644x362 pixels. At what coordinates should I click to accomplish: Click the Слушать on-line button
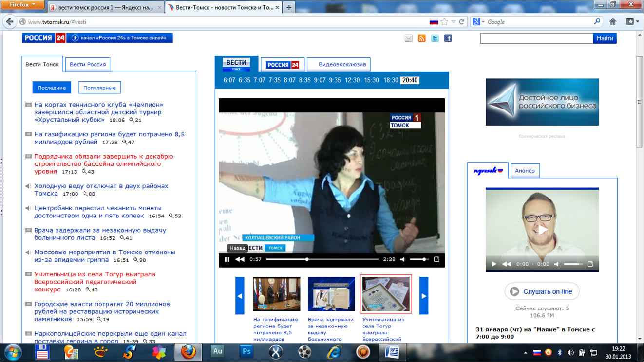(x=542, y=291)
